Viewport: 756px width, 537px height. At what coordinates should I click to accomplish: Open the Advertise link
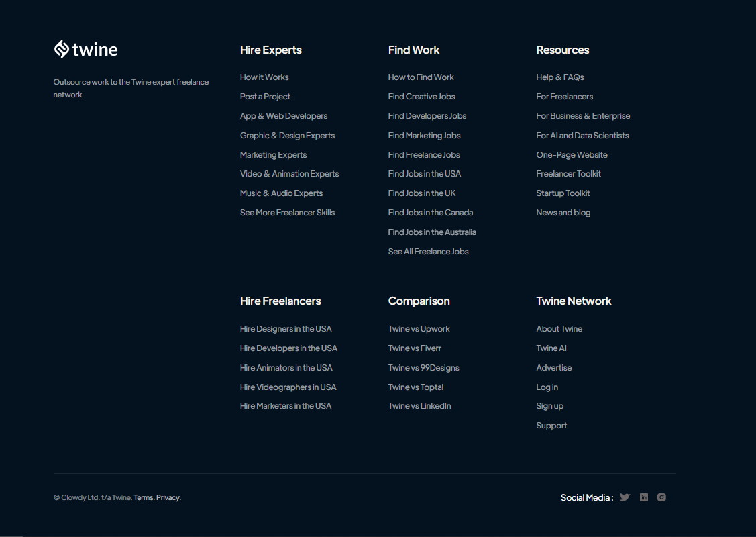tap(554, 368)
